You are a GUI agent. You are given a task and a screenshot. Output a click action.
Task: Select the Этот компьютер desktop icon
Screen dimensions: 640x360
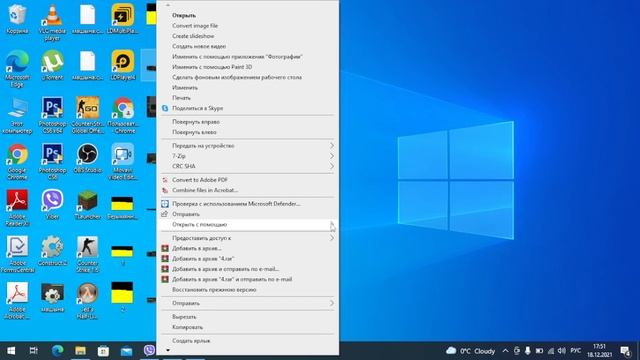(17, 115)
